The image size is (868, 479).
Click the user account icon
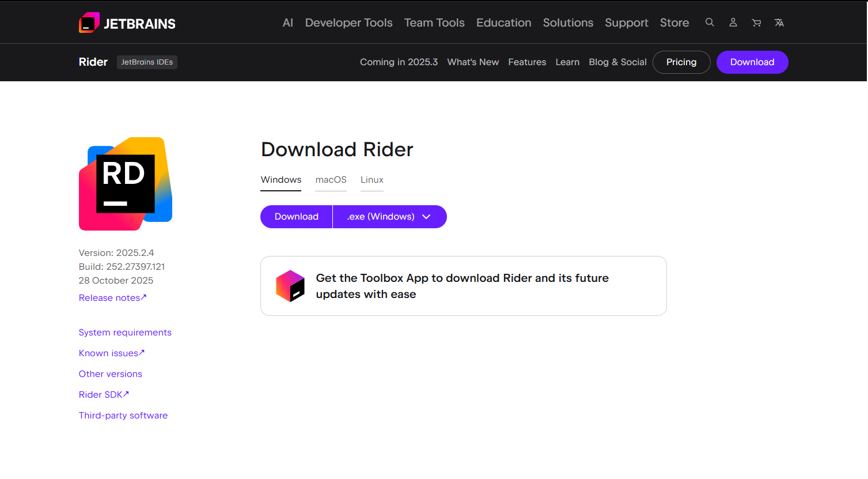tap(733, 22)
